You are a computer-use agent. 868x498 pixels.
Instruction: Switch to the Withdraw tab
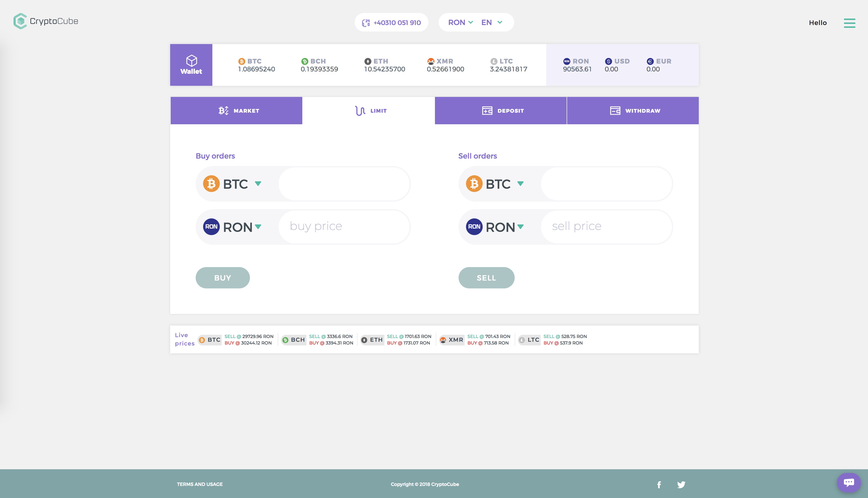633,111
